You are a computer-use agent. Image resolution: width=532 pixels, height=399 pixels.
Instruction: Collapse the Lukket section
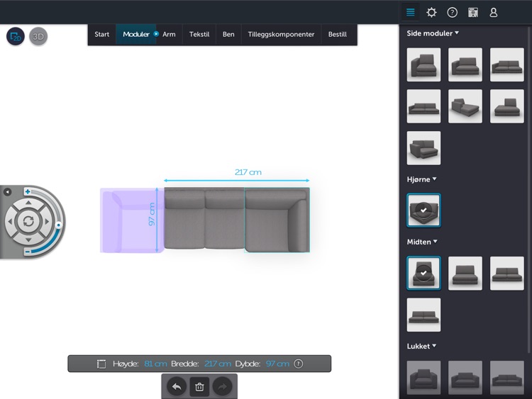coord(421,346)
